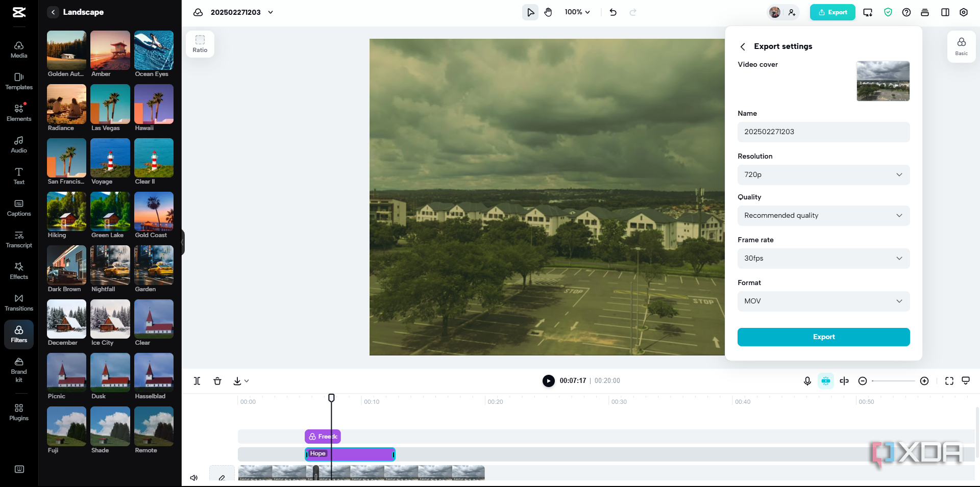
Task: Toggle the layout panel view icon
Action: pyautogui.click(x=945, y=12)
